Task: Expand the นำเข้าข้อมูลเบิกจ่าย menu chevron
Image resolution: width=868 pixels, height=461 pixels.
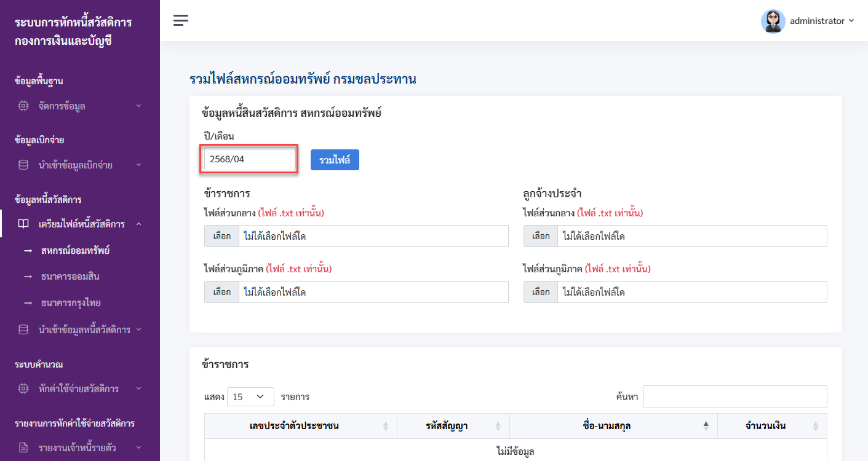Action: [138, 165]
